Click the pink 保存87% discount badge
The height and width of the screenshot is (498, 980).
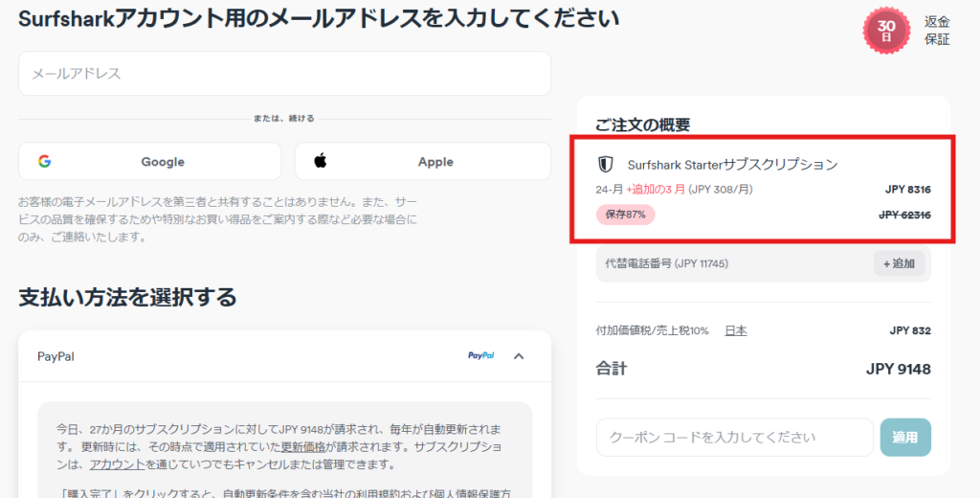coord(625,214)
